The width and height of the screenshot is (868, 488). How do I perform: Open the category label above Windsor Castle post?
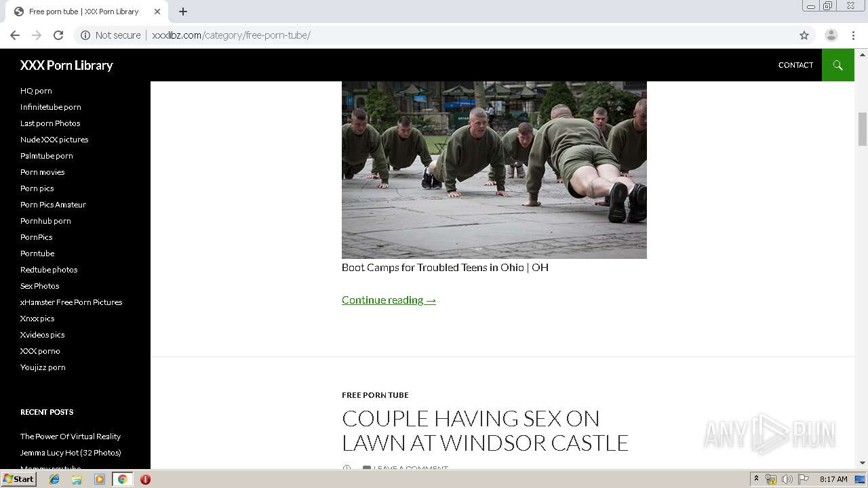click(x=375, y=395)
